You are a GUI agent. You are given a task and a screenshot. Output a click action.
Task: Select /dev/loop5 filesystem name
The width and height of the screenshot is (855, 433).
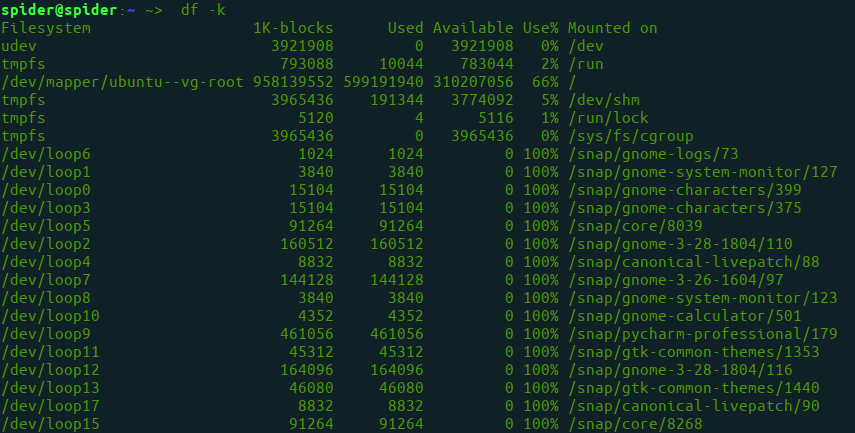(x=46, y=226)
